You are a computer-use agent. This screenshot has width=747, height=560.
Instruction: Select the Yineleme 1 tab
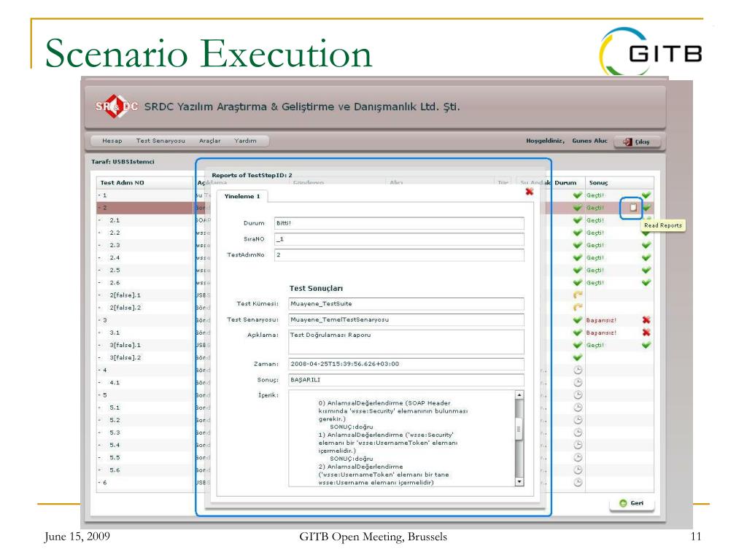(237, 196)
